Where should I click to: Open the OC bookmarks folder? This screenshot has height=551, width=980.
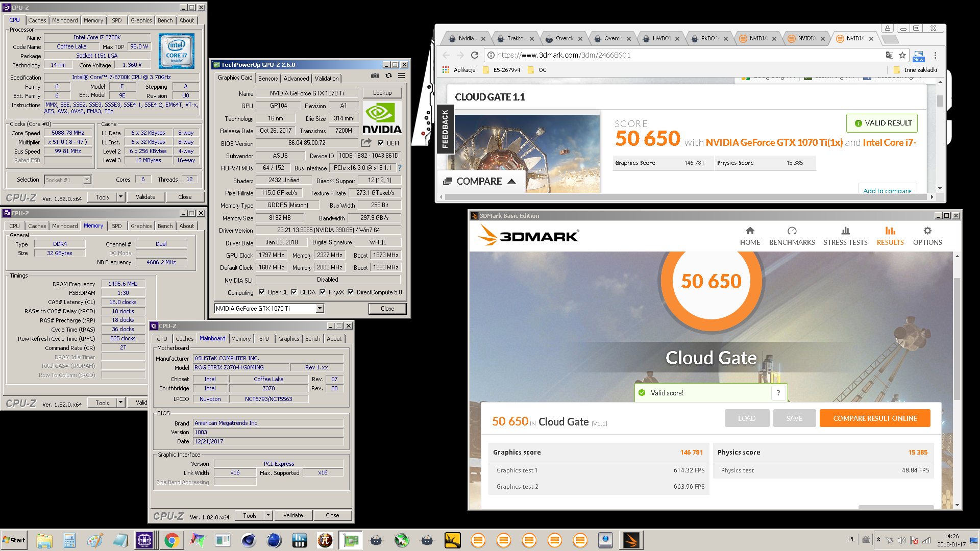point(537,70)
